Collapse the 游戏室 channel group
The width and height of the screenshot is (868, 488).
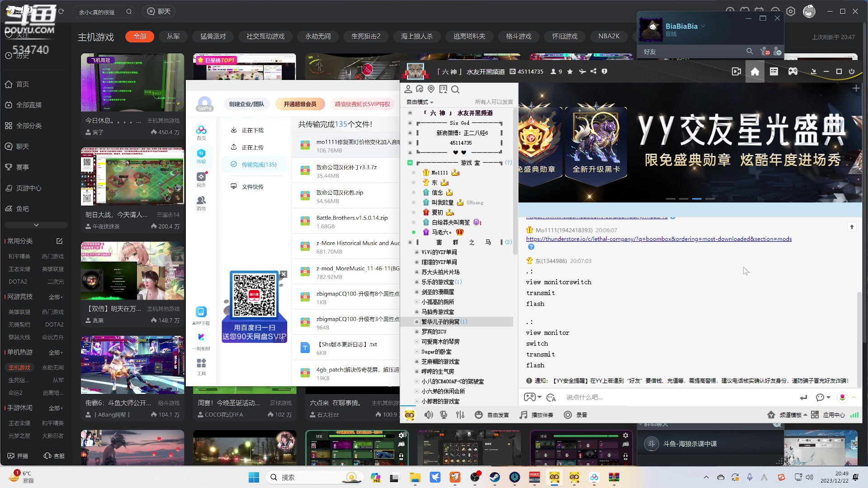click(410, 163)
